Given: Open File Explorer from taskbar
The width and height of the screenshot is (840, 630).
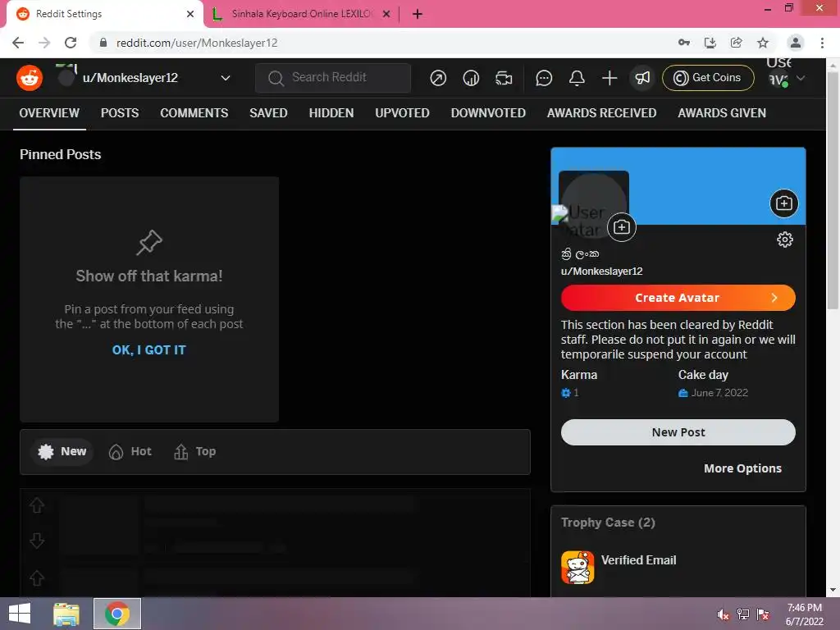Looking at the screenshot, I should click(66, 614).
